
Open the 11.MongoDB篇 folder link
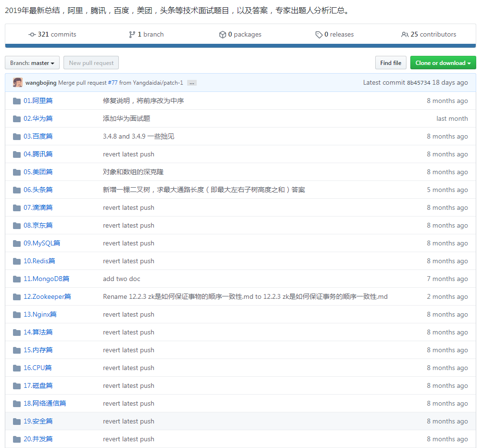[46, 279]
